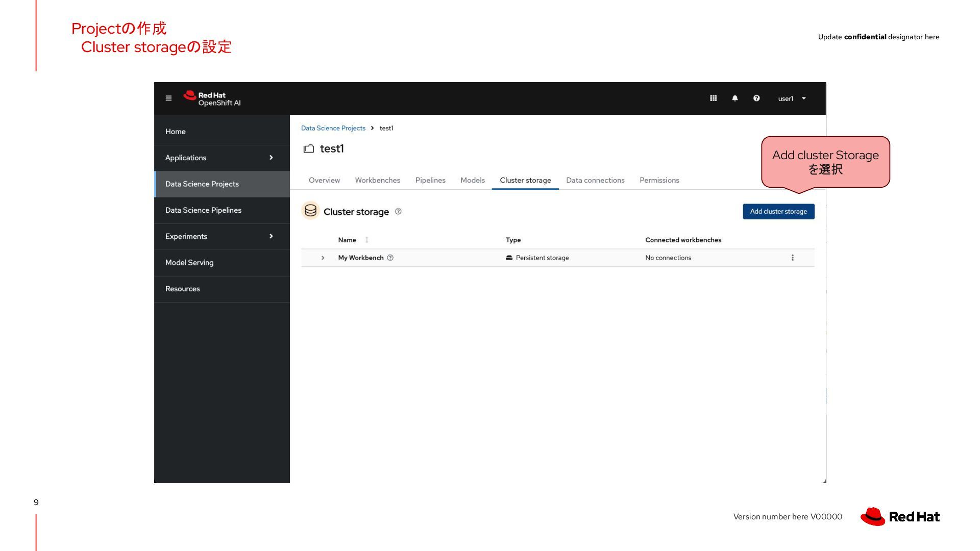Click the project folder icon beside test1
Screen dimensions: 980x551
click(x=308, y=149)
